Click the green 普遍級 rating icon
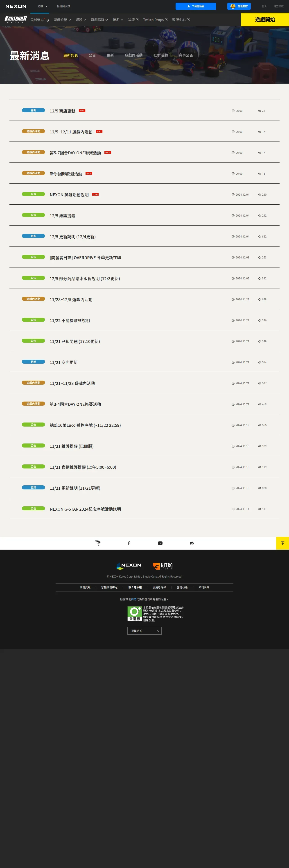 click(135, 614)
